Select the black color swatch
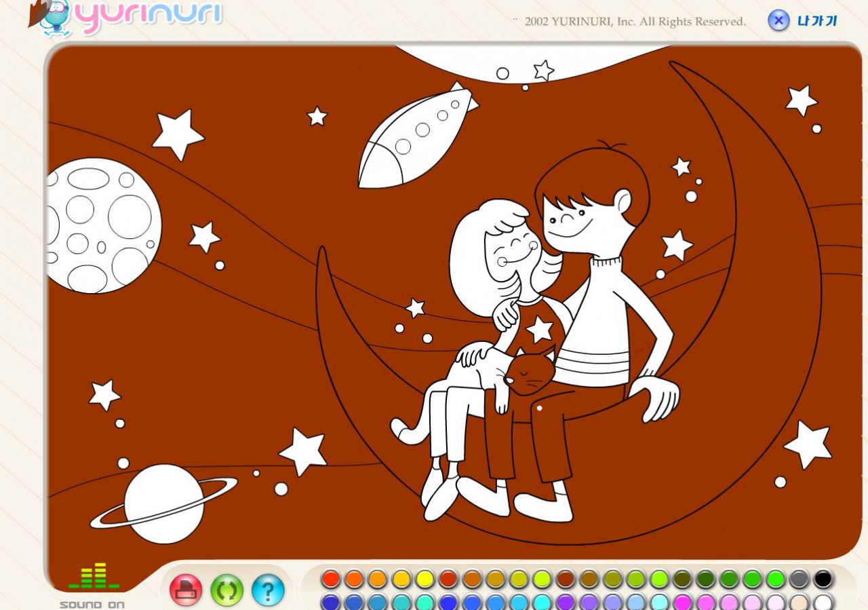This screenshot has width=868, height=610. click(x=823, y=579)
